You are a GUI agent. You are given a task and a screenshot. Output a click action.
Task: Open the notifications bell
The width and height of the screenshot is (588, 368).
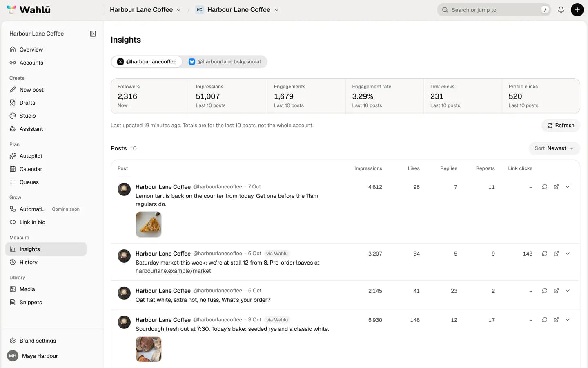click(x=561, y=10)
